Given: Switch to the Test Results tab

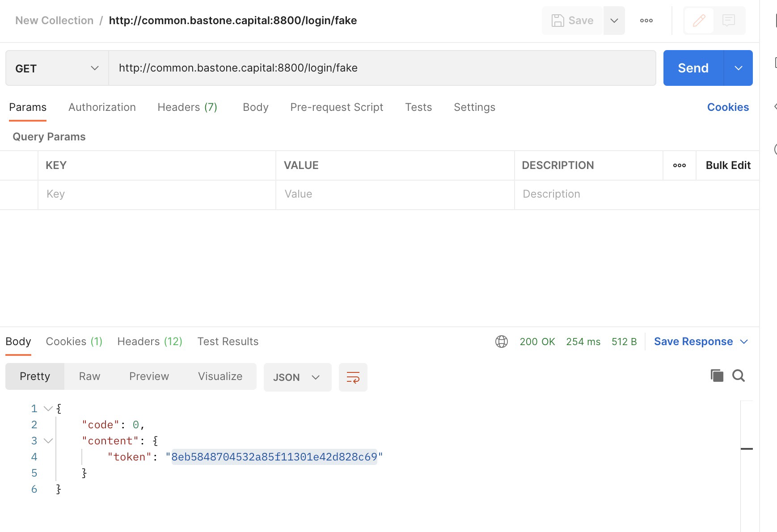Looking at the screenshot, I should point(228,341).
